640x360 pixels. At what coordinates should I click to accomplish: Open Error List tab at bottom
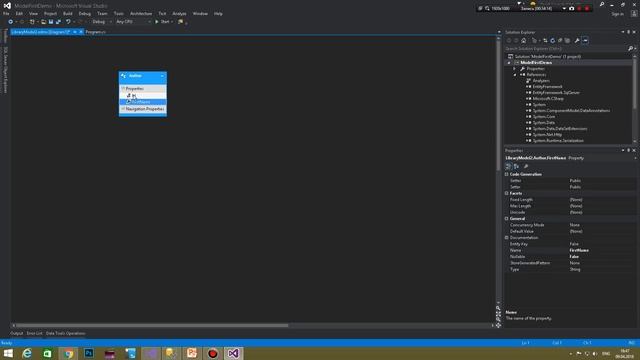click(35, 333)
